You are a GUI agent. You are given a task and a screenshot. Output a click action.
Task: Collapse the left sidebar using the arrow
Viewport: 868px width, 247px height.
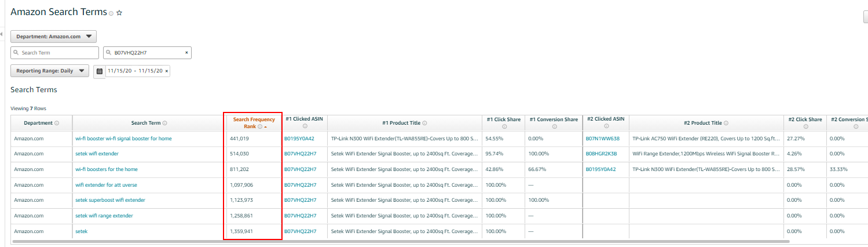(2, 35)
